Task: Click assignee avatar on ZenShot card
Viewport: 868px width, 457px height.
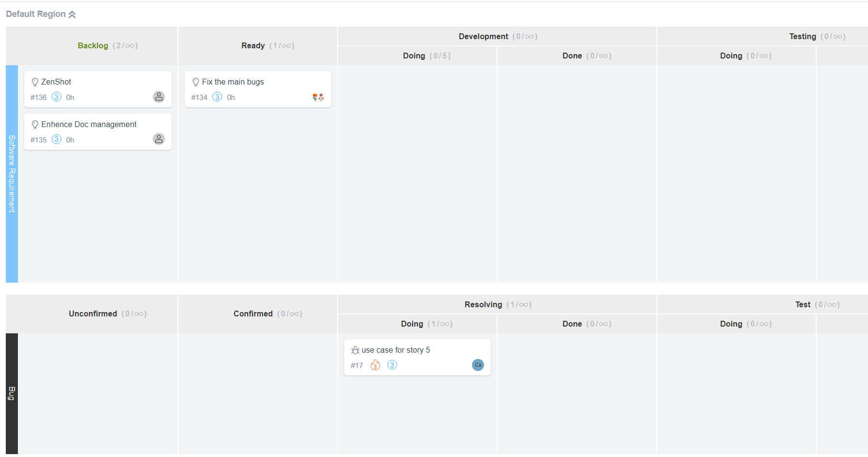Action: coord(159,97)
